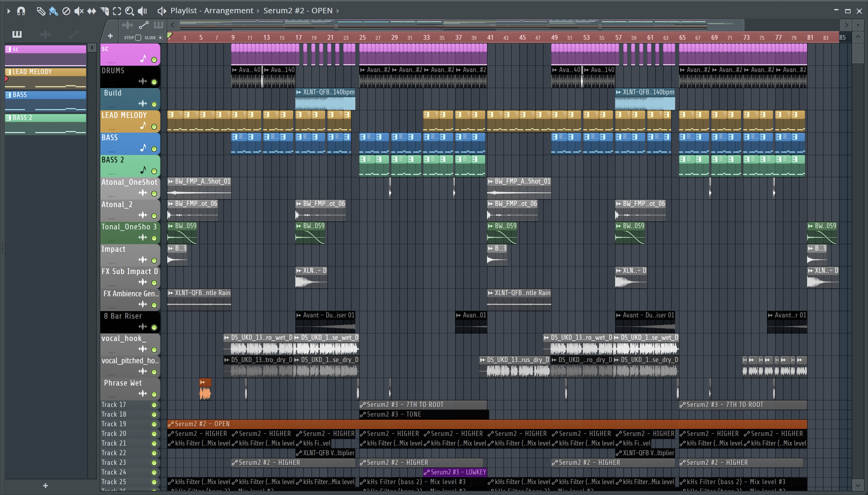
Task: Mute the sc track
Action: [x=154, y=60]
